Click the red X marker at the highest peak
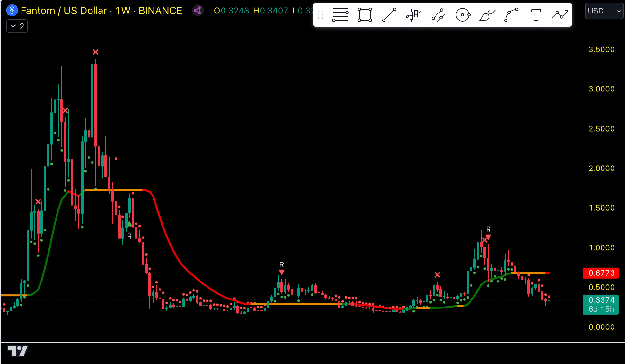Viewport: 625px width, 364px height. (x=95, y=52)
